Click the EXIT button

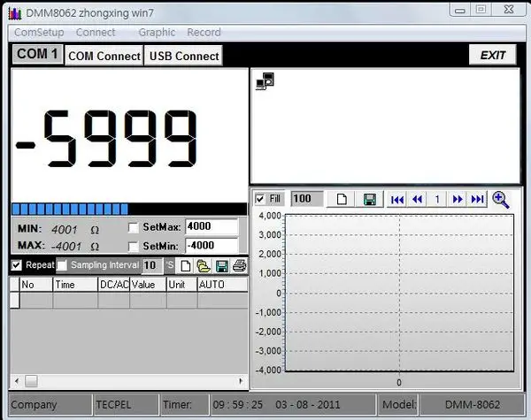(493, 55)
